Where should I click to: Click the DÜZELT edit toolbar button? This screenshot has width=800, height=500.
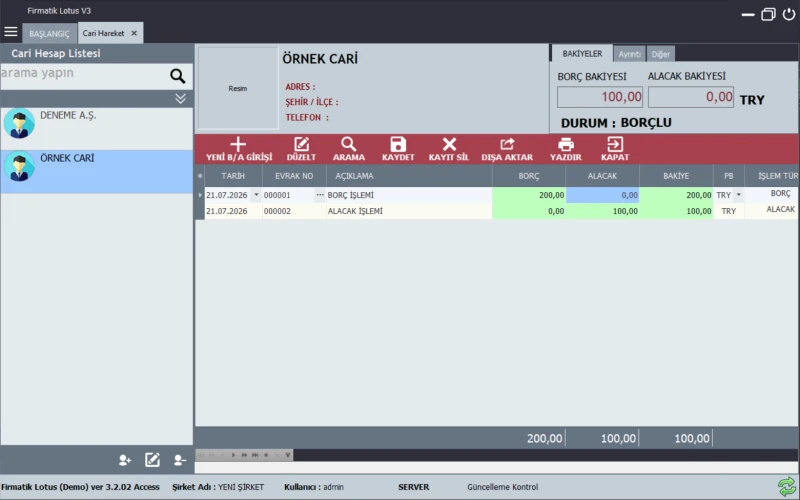pos(301,149)
